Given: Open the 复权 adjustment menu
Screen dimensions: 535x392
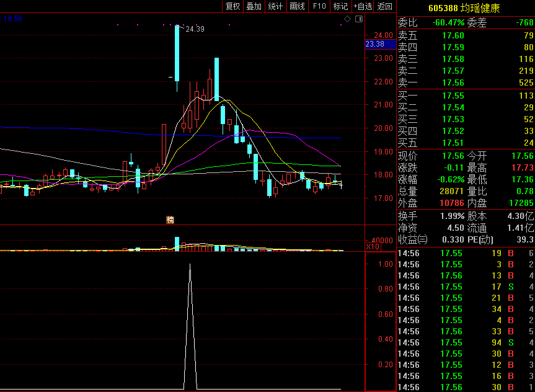Looking at the screenshot, I should (233, 6).
